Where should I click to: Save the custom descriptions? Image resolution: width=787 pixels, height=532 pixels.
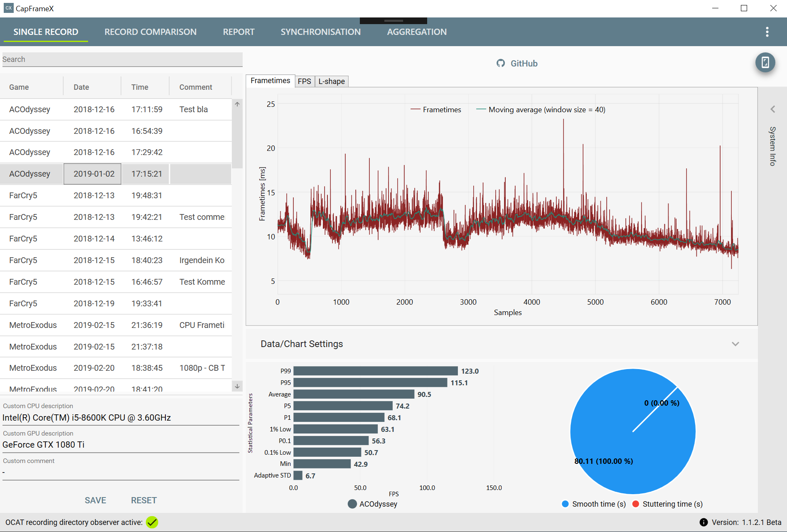(x=95, y=500)
